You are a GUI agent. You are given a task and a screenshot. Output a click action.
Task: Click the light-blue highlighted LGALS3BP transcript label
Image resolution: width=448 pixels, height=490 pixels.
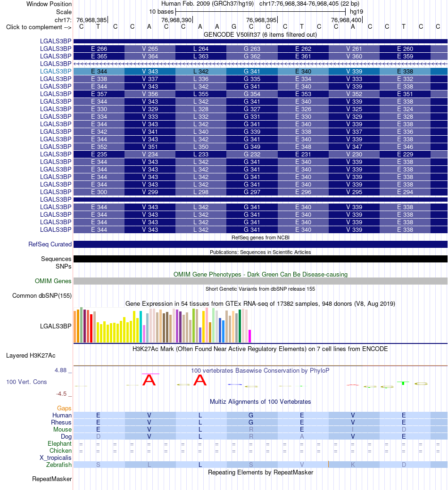[56, 71]
